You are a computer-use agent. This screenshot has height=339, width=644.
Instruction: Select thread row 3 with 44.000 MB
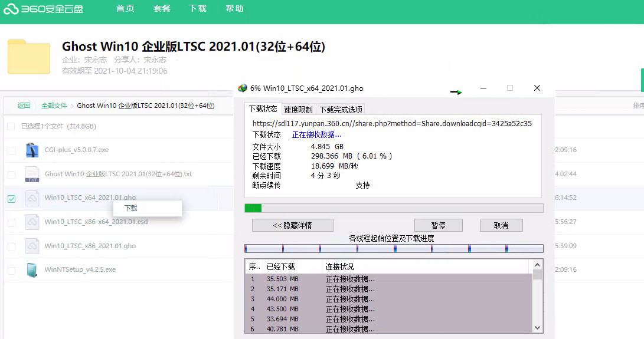tap(388, 299)
